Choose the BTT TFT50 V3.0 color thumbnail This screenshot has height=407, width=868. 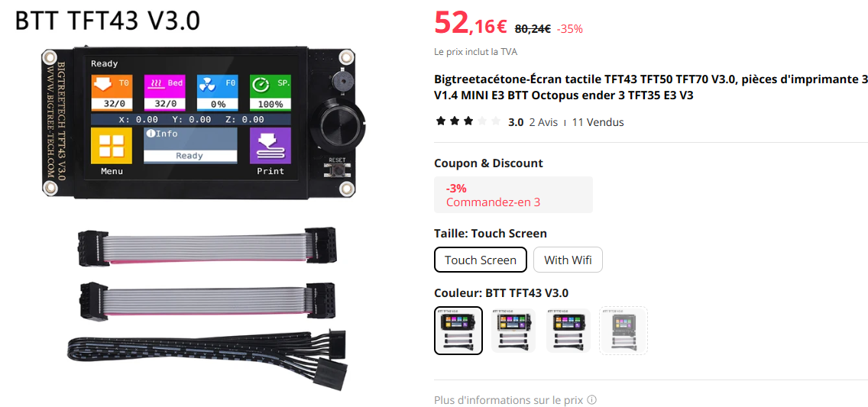pos(513,331)
